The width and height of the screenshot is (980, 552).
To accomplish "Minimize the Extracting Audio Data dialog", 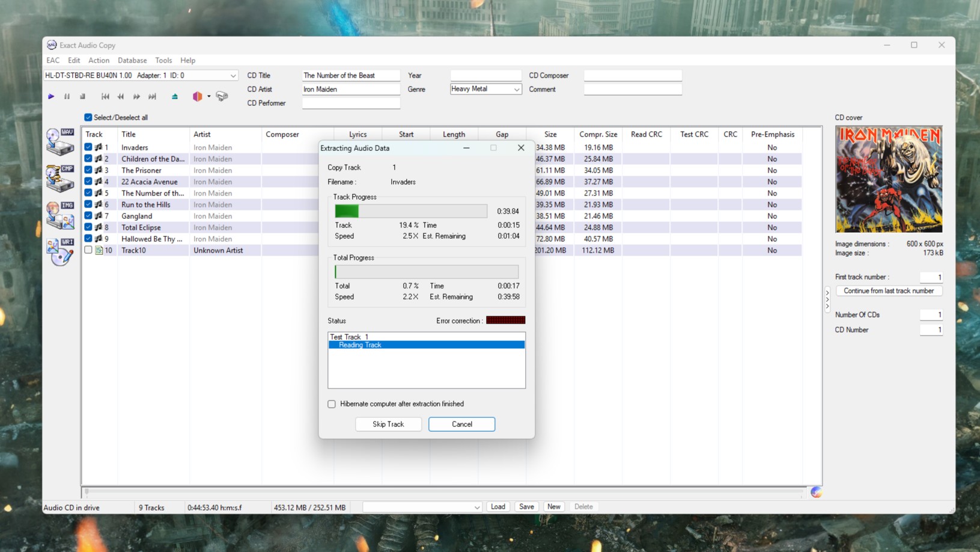I will [x=466, y=148].
